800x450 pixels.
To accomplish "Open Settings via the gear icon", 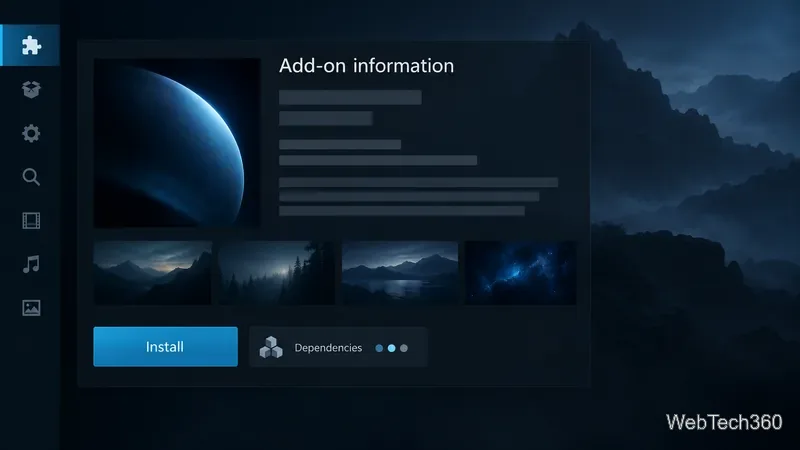I will (x=31, y=133).
